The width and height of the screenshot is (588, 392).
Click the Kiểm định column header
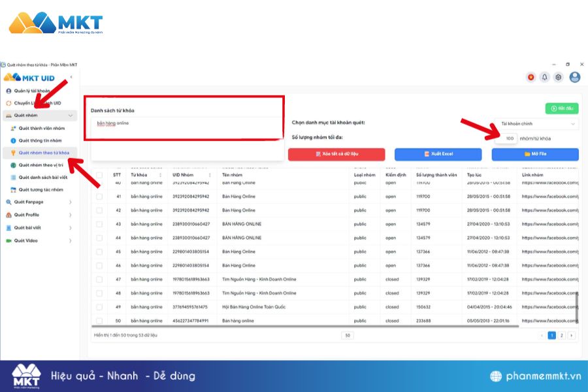[396, 175]
